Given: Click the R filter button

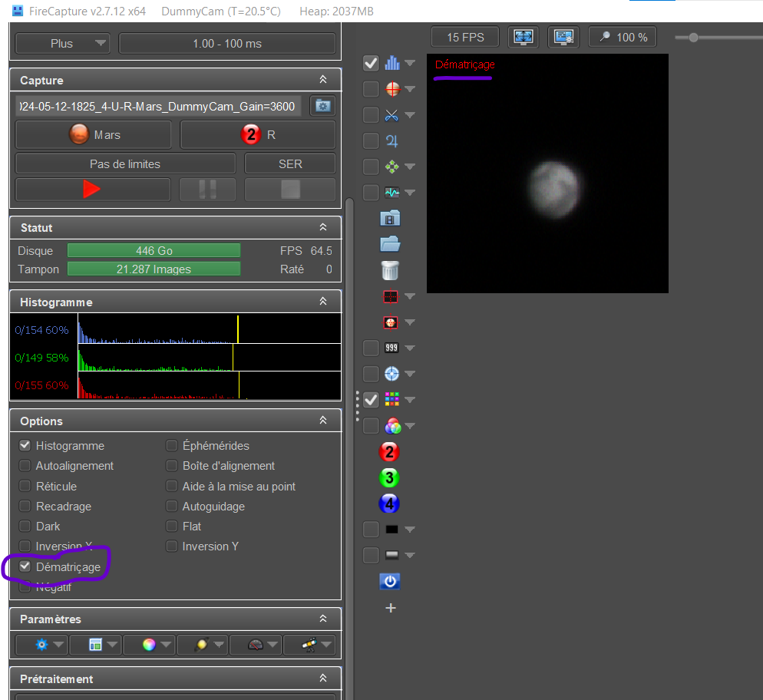Looking at the screenshot, I should [x=258, y=134].
